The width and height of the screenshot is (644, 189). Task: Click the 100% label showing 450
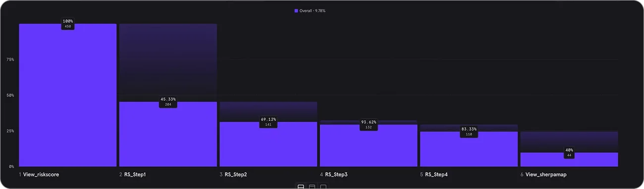tap(68, 24)
